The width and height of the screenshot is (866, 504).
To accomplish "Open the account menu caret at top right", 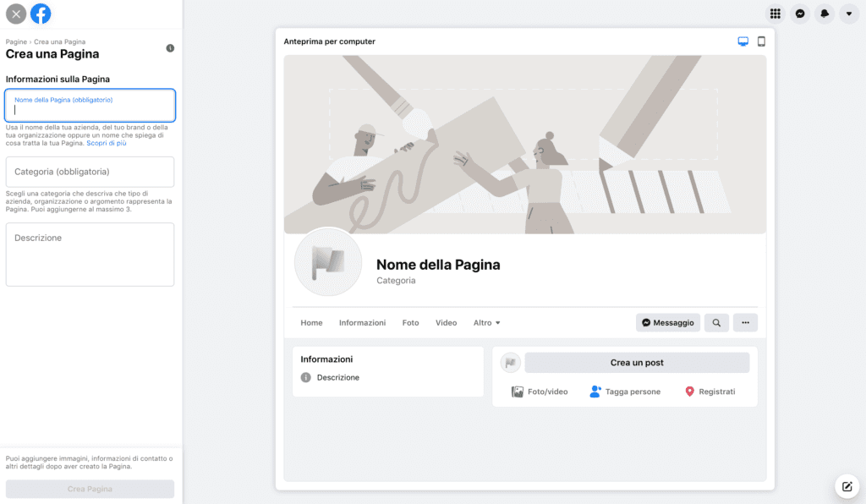I will click(x=849, y=14).
